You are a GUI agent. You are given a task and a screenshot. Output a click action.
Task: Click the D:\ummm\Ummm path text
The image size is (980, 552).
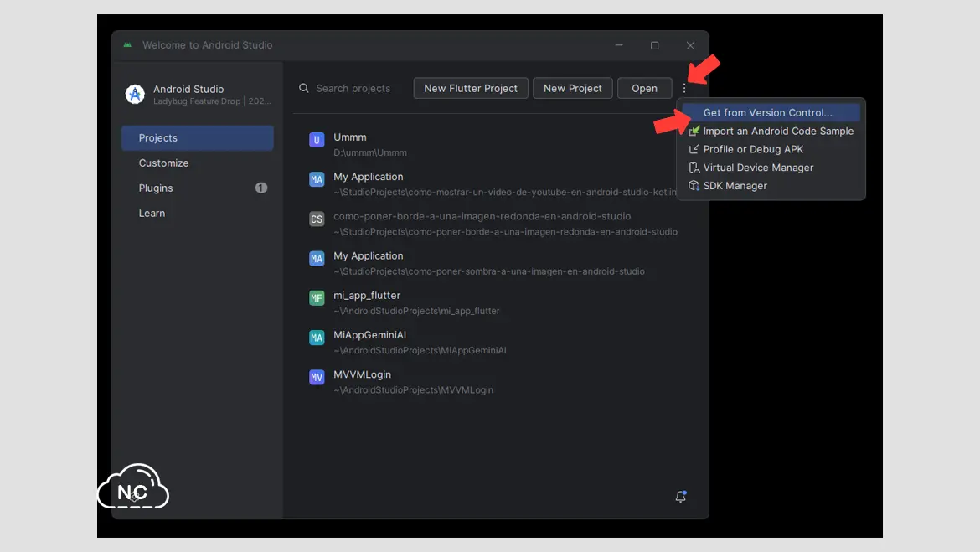coord(370,152)
